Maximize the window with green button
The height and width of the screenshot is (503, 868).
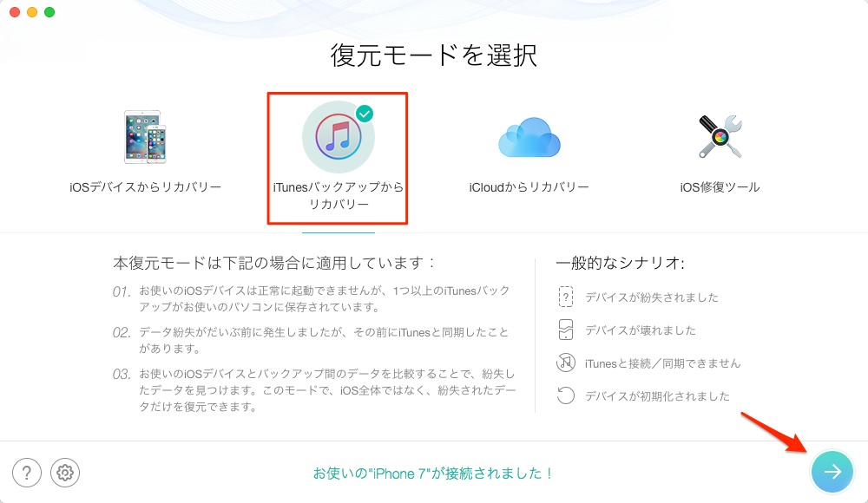coord(49,12)
